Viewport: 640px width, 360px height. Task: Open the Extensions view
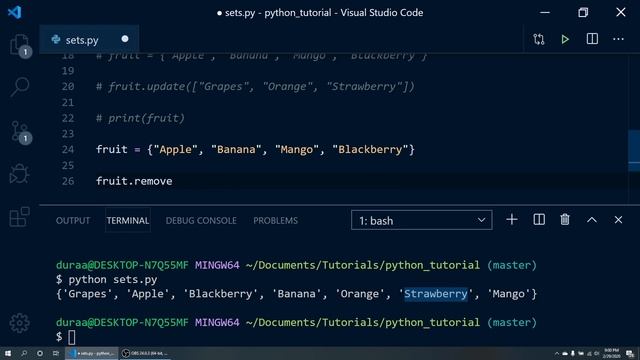tap(19, 217)
